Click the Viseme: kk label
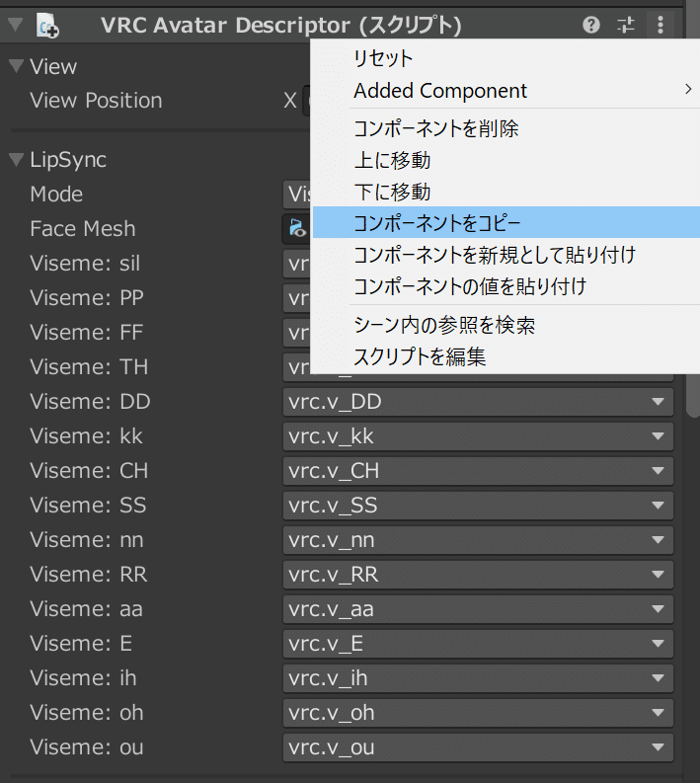Image resolution: width=700 pixels, height=783 pixels. [86, 436]
